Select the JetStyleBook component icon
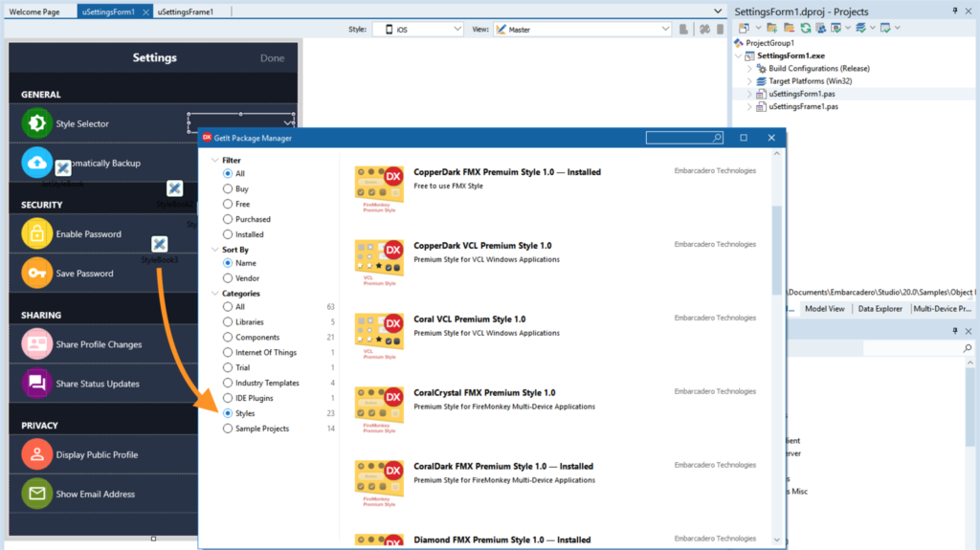 click(62, 167)
